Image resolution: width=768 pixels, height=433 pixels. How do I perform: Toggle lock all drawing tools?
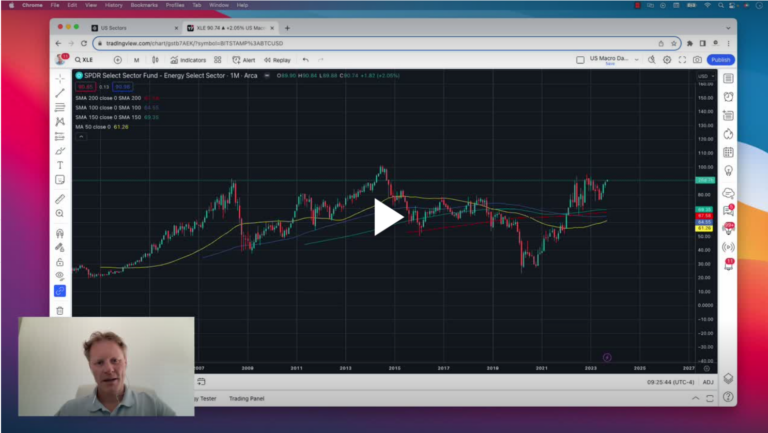tap(60, 261)
